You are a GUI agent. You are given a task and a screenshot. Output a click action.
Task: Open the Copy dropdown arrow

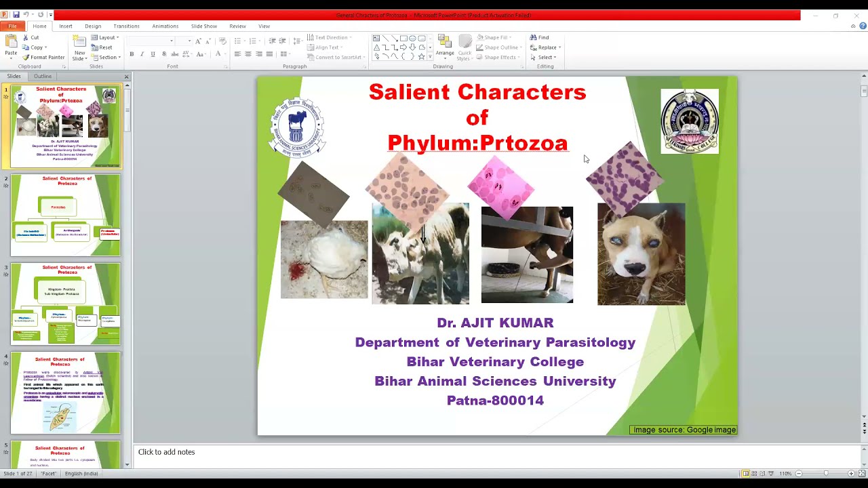46,47
